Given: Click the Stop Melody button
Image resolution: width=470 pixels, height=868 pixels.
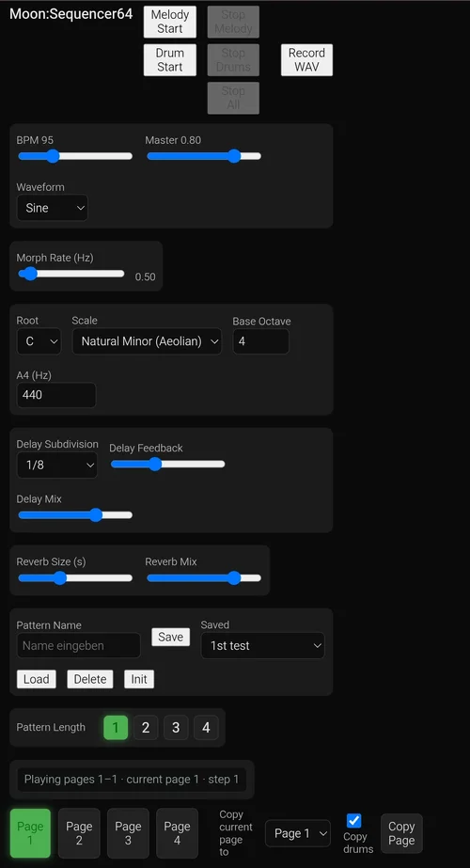Looking at the screenshot, I should click(233, 22).
